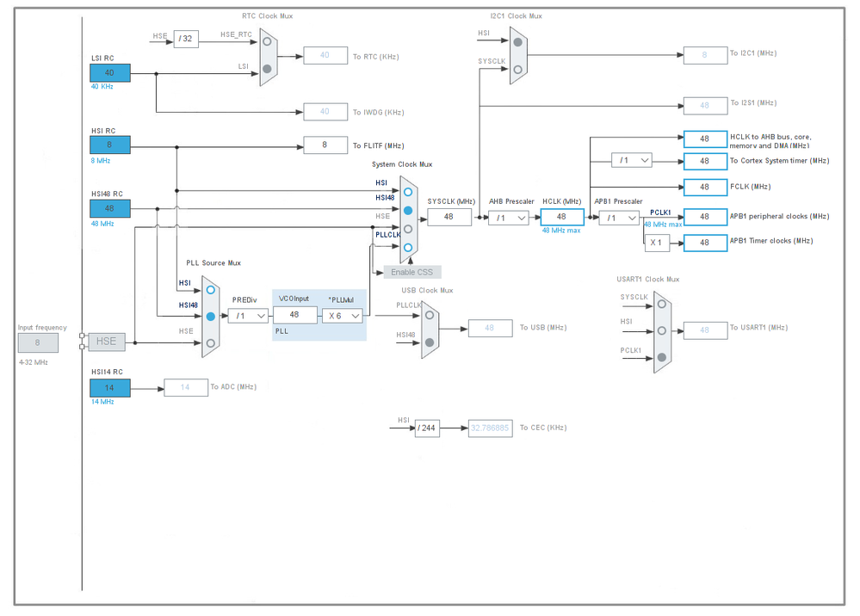
Task: Click the SYSCLK (MHz) value field
Action: (x=449, y=217)
